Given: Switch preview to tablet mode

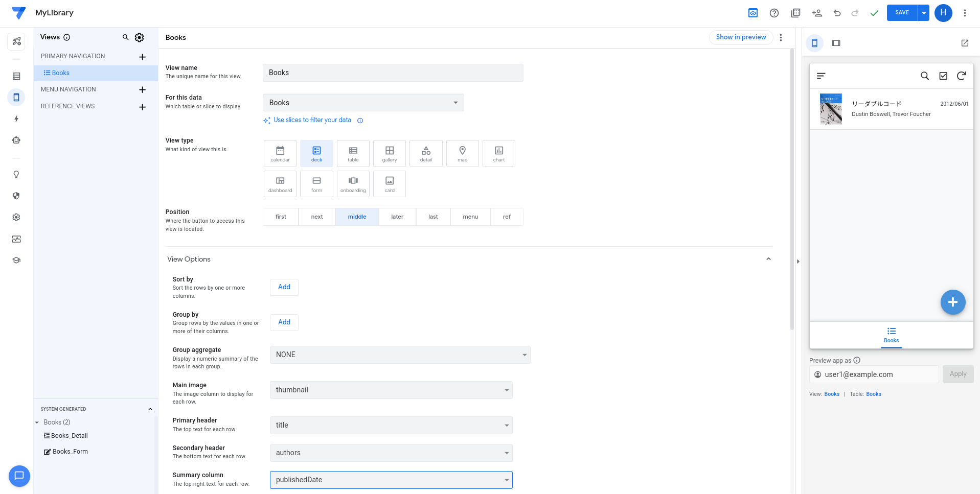Looking at the screenshot, I should click(836, 43).
